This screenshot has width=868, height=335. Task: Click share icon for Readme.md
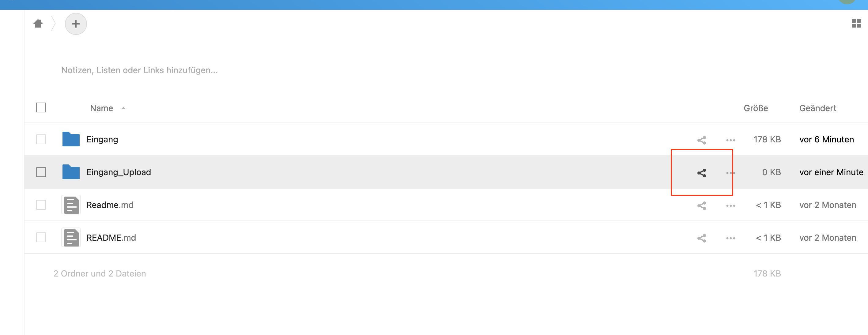pyautogui.click(x=702, y=205)
